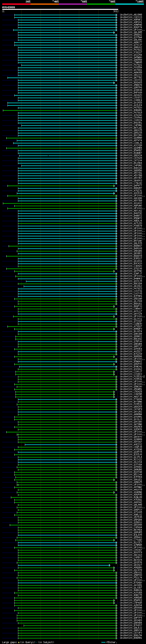The image size is (146, 644).
Task: Click hit label UniRef100_P47921
Action: click(x=131, y=65)
